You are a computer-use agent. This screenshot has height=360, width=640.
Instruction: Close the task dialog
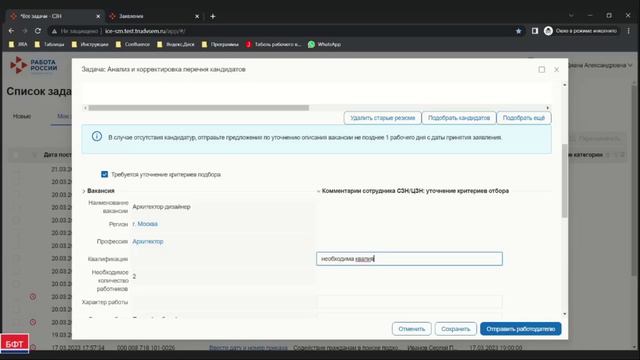(x=556, y=70)
